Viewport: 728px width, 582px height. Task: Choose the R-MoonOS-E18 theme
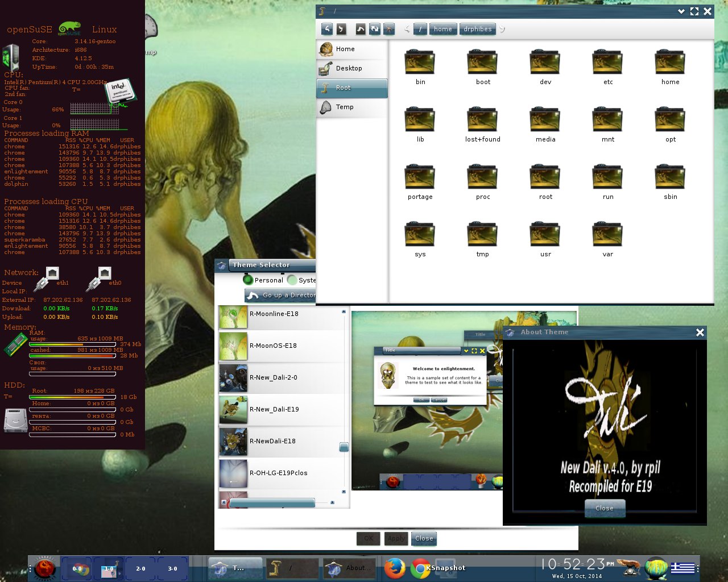pos(281,346)
